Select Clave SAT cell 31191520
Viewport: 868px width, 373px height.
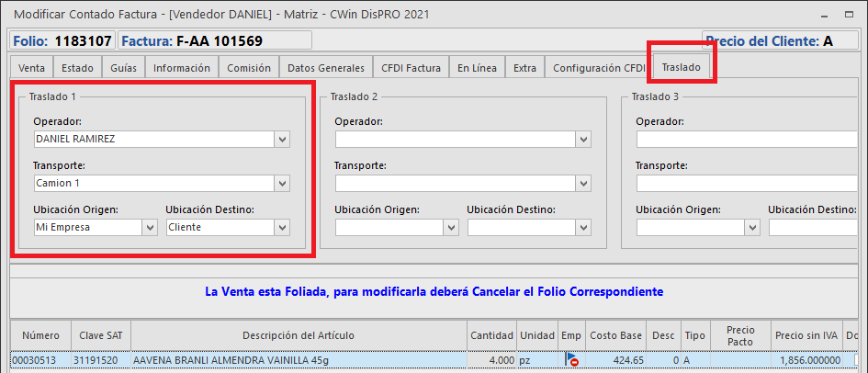[101, 360]
